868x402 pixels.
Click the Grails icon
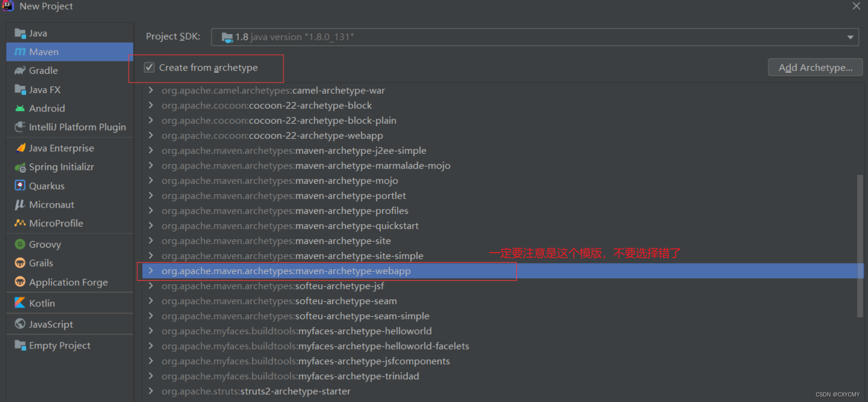pos(20,263)
